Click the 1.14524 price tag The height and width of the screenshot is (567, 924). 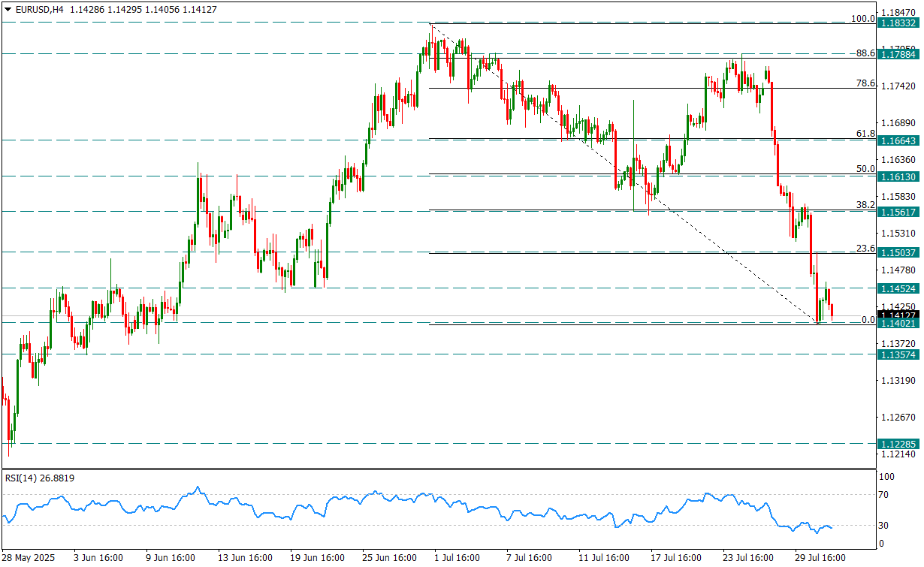899,288
